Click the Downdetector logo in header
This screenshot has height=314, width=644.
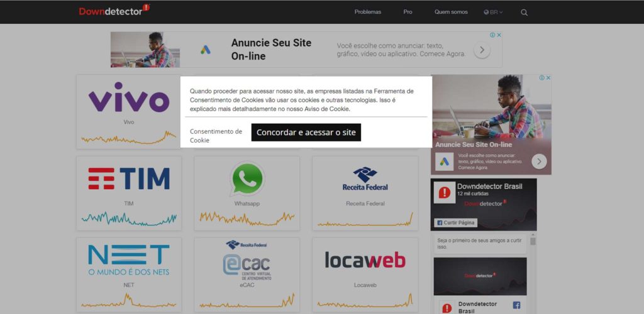[114, 10]
